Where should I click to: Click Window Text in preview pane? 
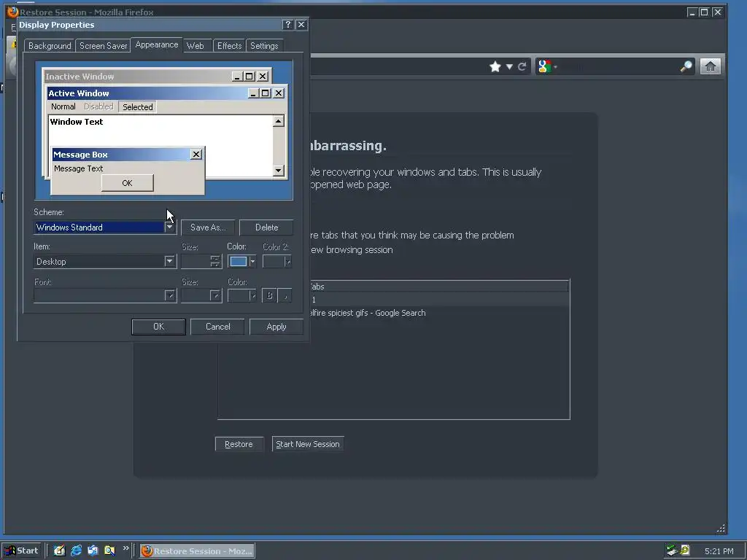coord(77,122)
